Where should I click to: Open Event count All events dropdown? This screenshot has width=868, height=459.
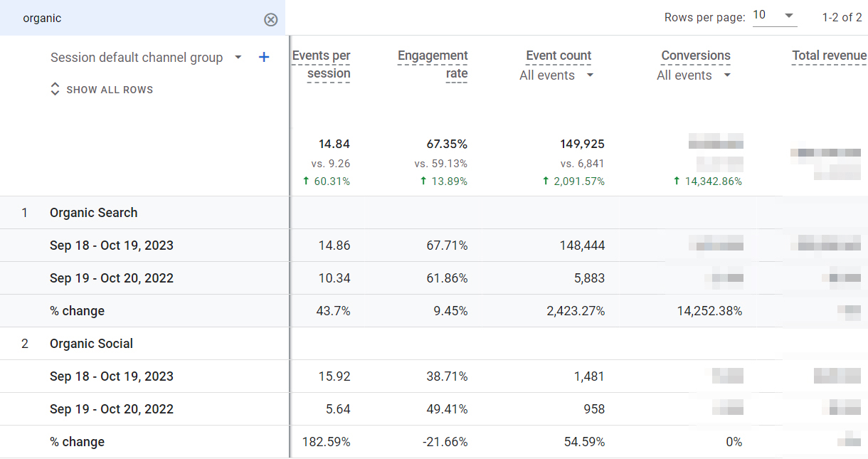556,75
